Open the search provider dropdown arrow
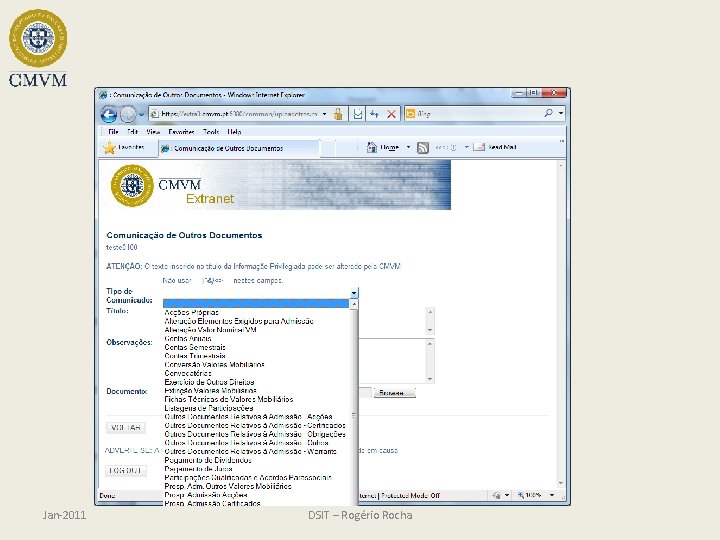 click(561, 113)
